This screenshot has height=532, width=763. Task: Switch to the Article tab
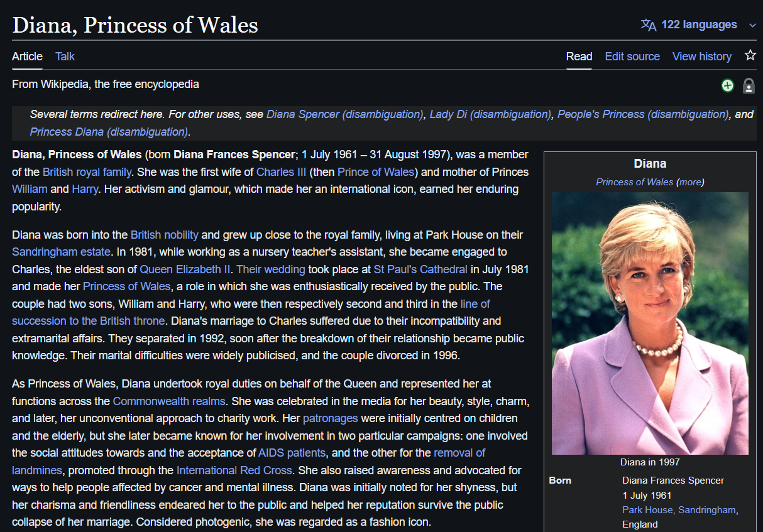coord(27,57)
